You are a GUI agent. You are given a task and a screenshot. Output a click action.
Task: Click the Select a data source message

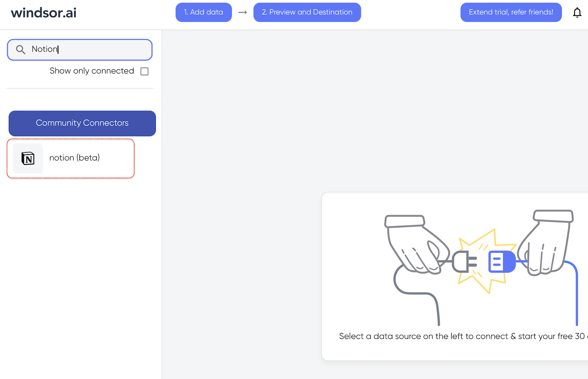(463, 336)
